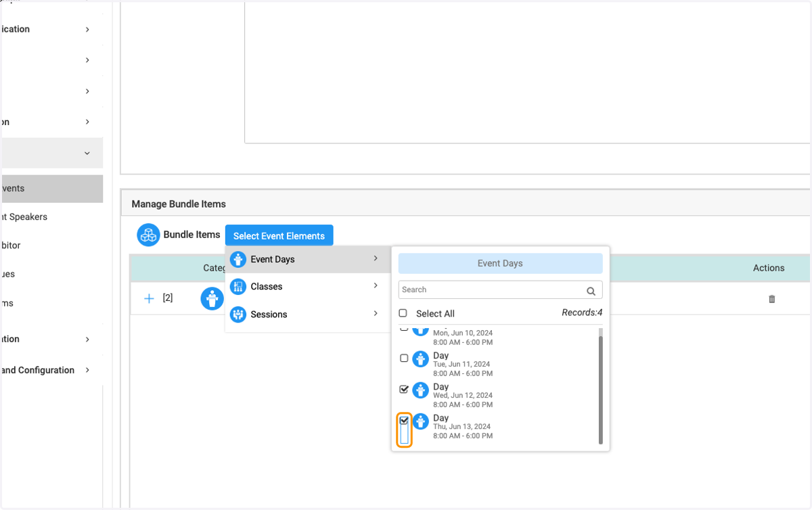The height and width of the screenshot is (510, 812).
Task: Open the Event Days submenu arrow
Action: click(x=376, y=258)
